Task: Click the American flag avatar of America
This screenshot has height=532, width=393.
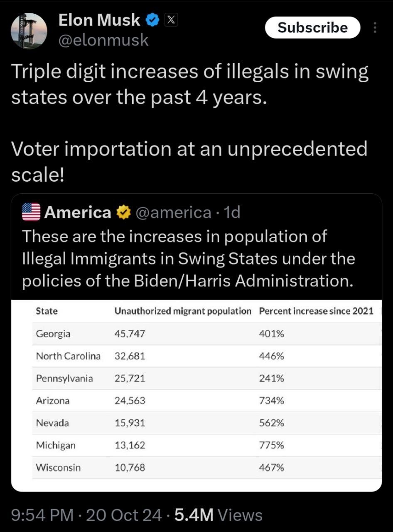Action: 31,212
